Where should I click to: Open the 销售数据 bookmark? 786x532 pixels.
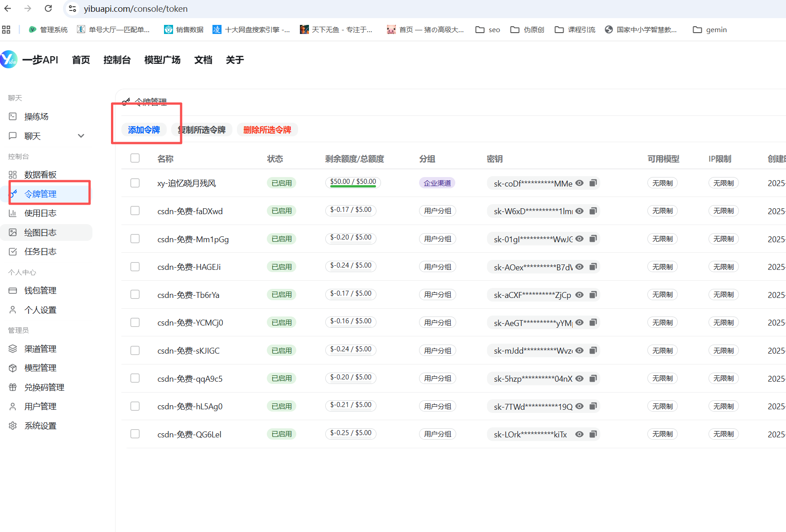[x=184, y=30]
